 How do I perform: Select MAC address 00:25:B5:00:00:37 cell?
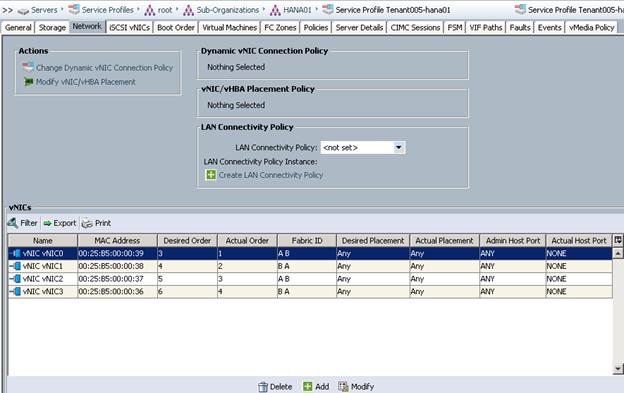point(117,278)
